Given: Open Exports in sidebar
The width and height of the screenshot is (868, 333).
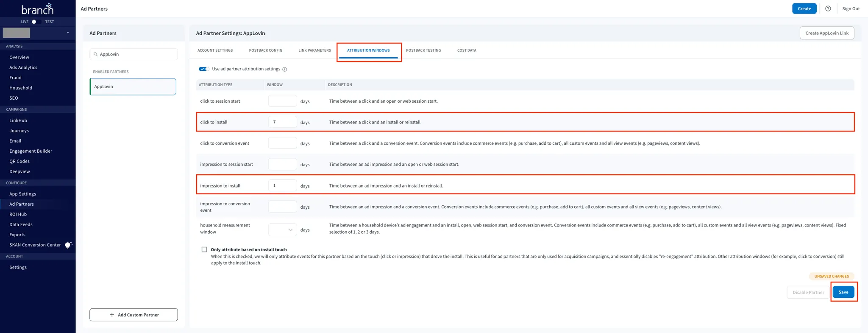Looking at the screenshot, I should click(17, 235).
